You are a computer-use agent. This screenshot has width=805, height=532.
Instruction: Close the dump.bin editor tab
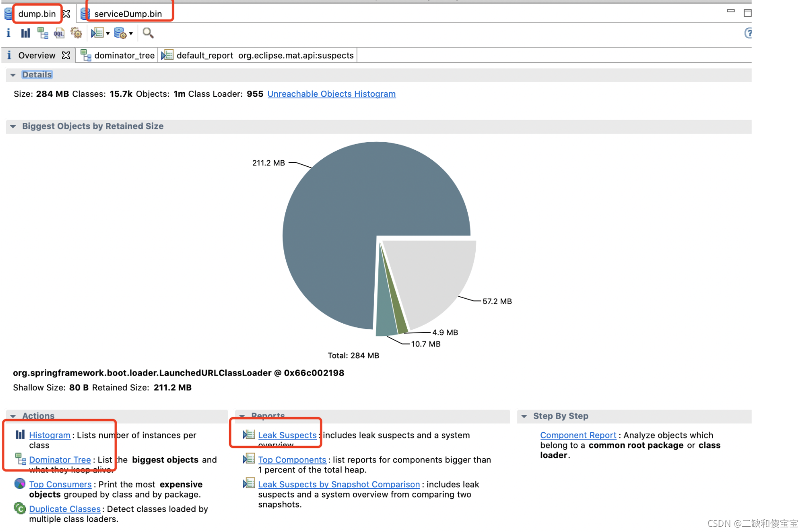(67, 14)
